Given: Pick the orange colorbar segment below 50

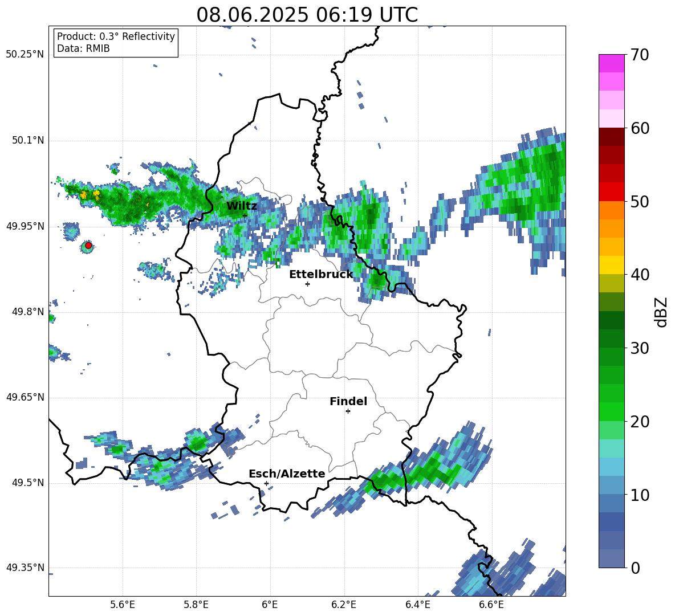Looking at the screenshot, I should pos(611,210).
